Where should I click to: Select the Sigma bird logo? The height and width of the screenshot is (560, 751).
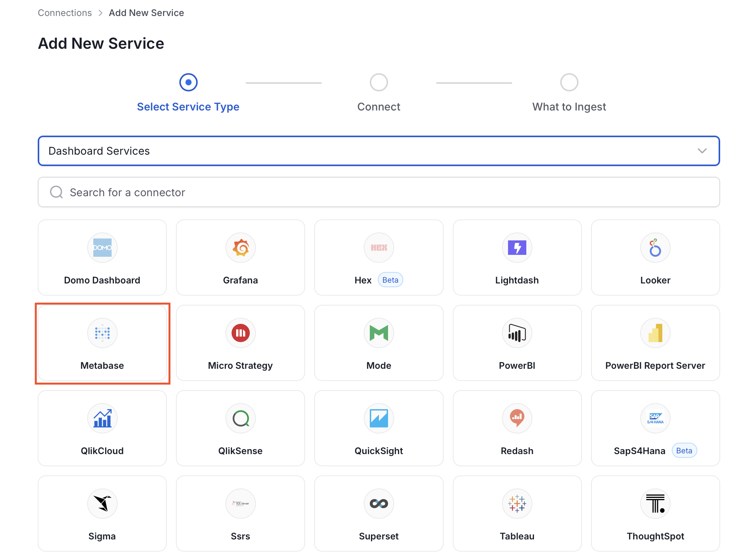coord(102,504)
